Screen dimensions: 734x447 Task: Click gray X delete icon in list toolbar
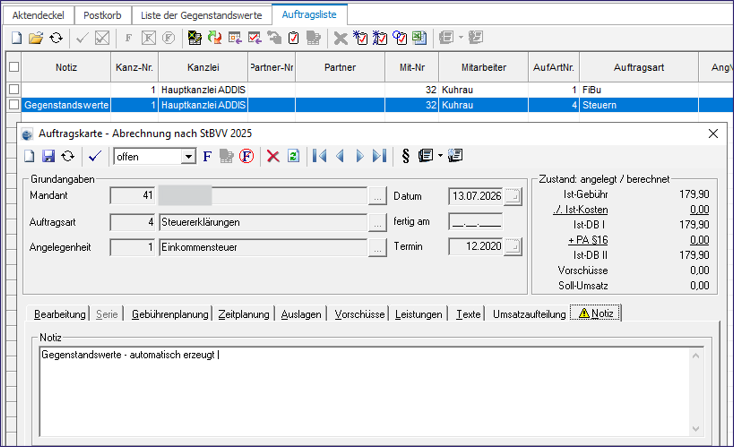[x=340, y=38]
